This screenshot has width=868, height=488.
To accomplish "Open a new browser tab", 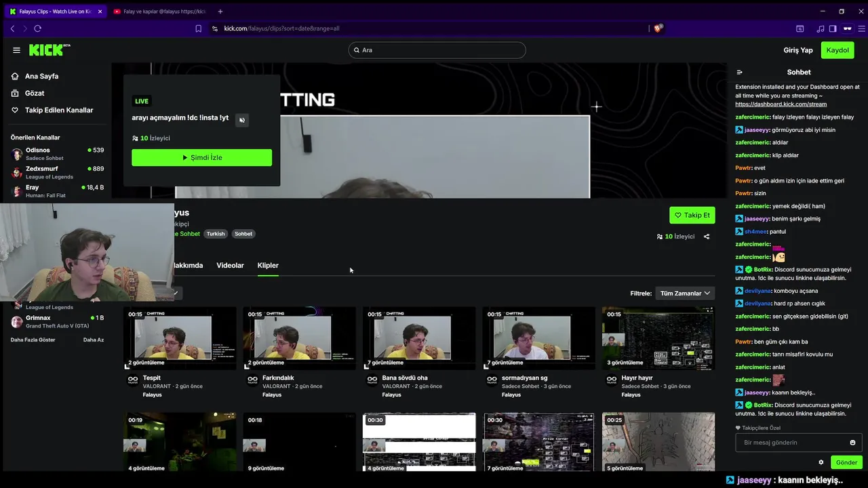I will (220, 12).
